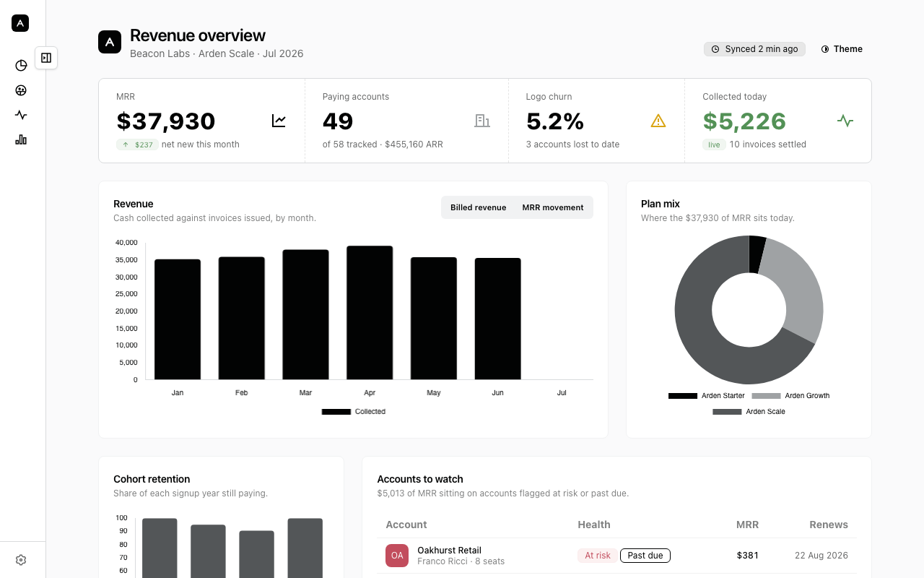
Task: Open settings gear in the sidebar
Action: tap(21, 560)
